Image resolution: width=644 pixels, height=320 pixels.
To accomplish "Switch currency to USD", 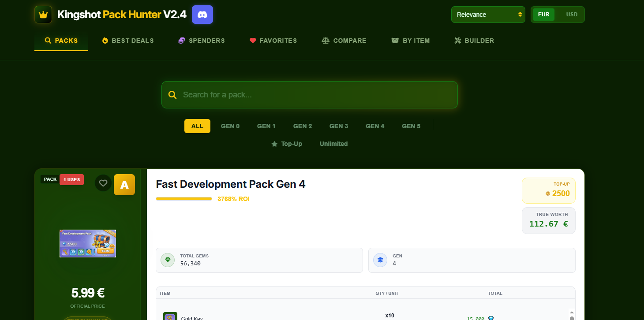I will (572, 15).
